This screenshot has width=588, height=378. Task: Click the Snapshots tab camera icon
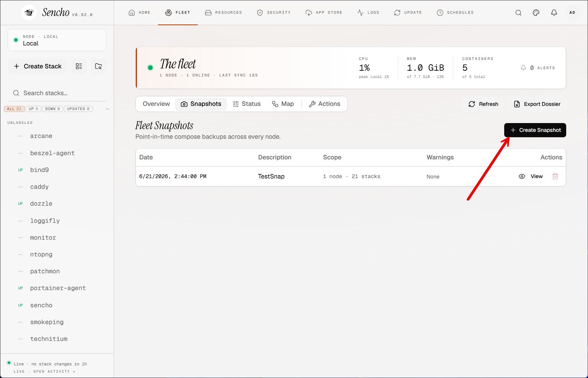184,104
